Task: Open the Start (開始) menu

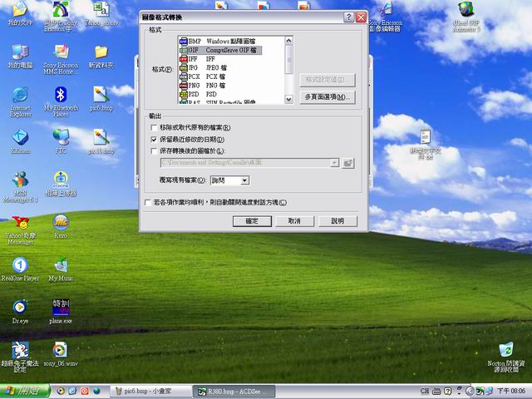Action: pos(24,391)
